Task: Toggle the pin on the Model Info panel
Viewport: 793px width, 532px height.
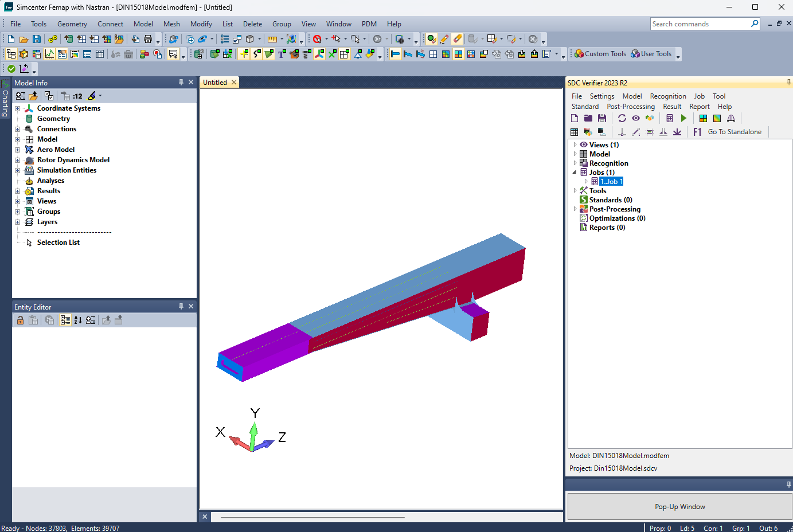Action: click(181, 82)
